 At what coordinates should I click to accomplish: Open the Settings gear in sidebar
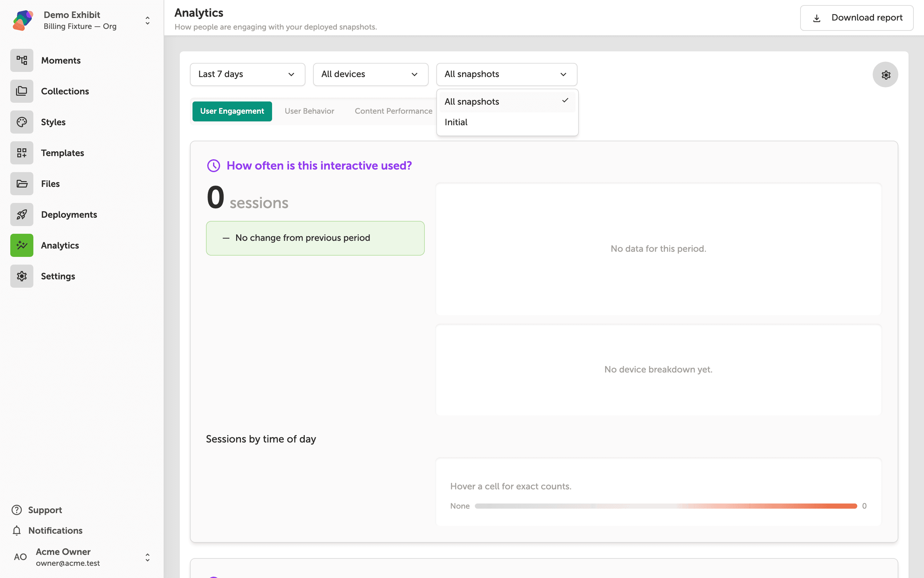coord(22,276)
